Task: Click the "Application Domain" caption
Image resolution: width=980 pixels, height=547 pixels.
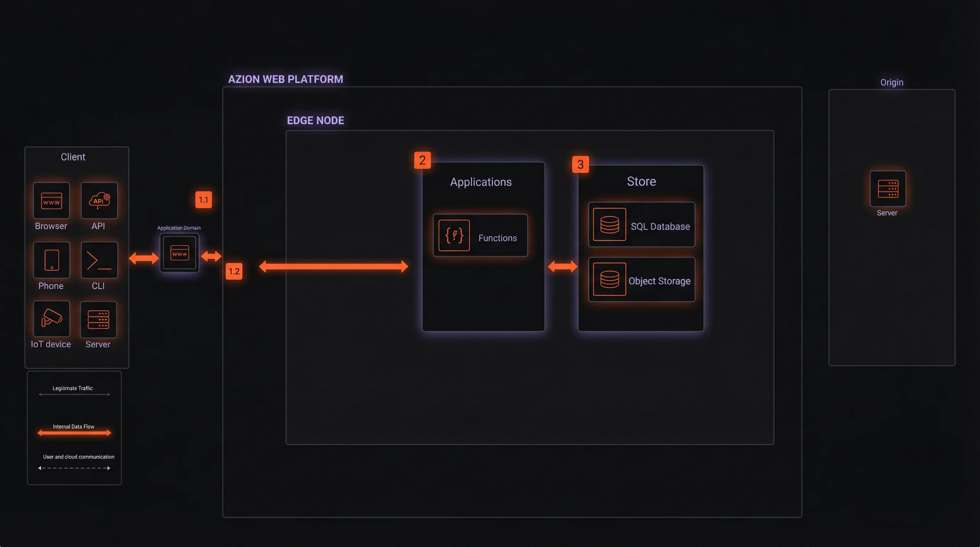Action: (x=179, y=228)
